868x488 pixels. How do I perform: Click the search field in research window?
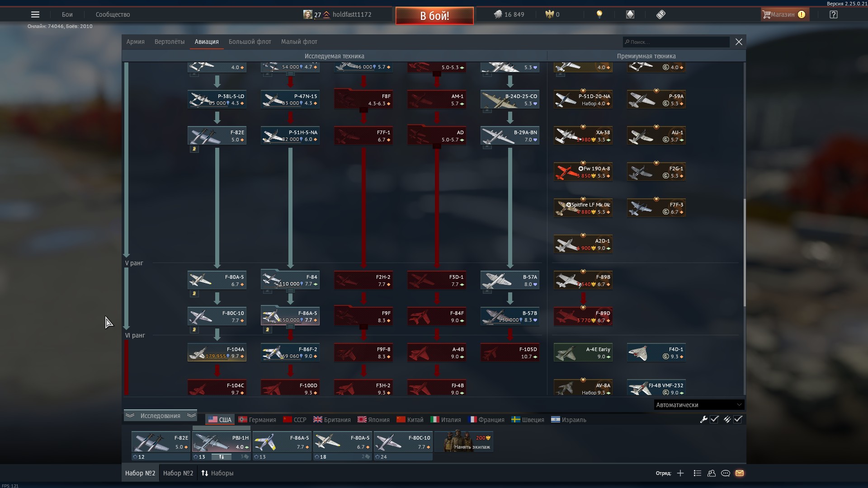(x=676, y=42)
